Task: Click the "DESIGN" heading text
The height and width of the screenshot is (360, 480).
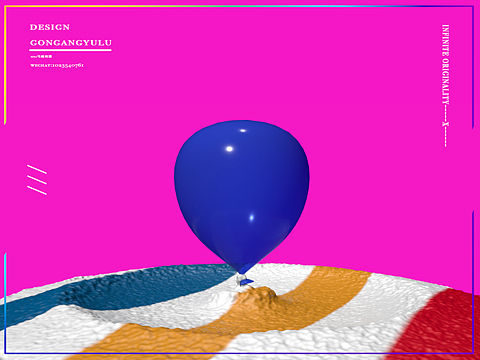Action: pyautogui.click(x=50, y=27)
